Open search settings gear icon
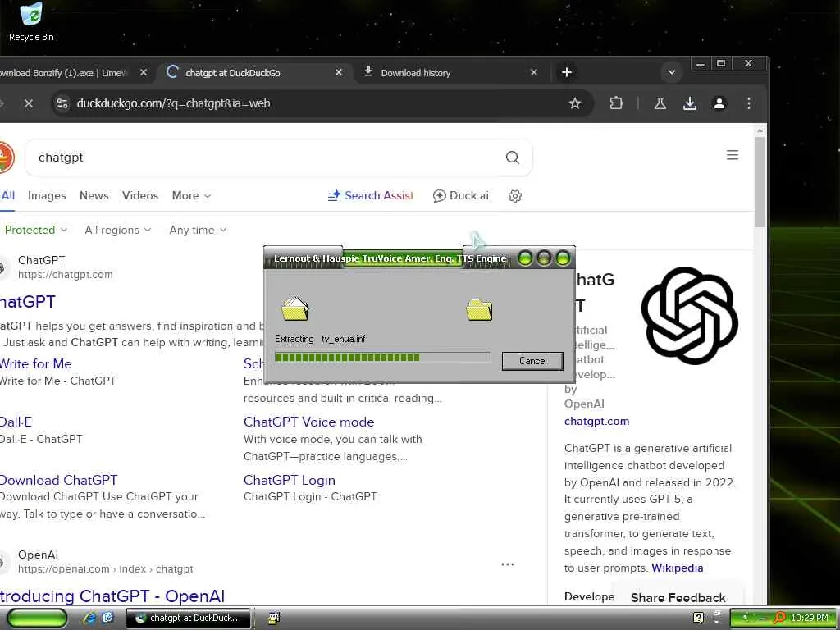Viewport: 840px width, 630px height. [515, 196]
